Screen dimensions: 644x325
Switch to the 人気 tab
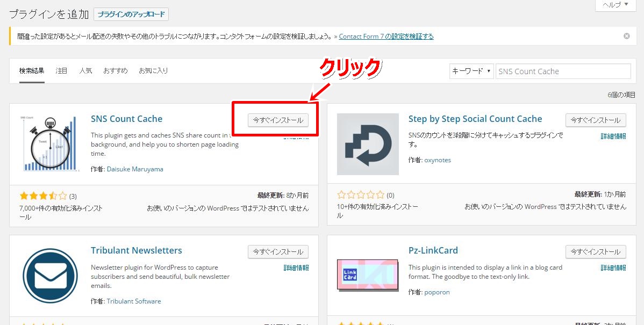pos(85,70)
